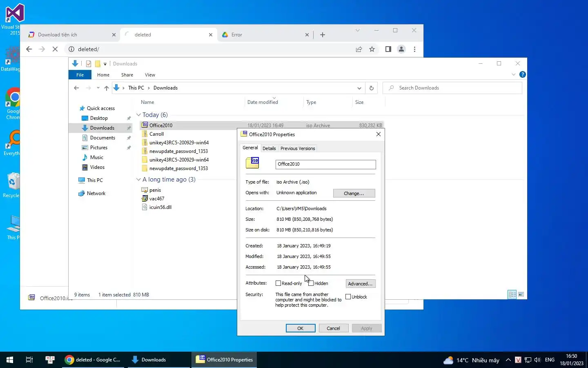Go back in Explorer Downloads window
Image resolution: width=588 pixels, height=368 pixels.
(76, 88)
